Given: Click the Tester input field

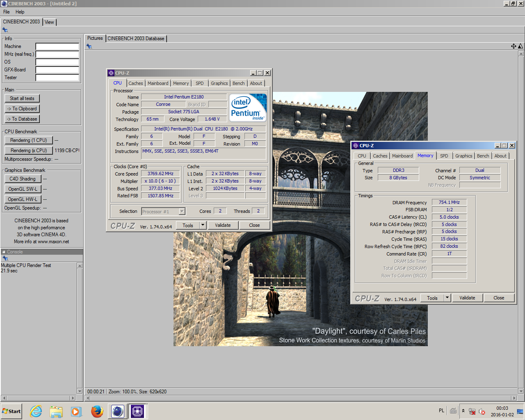Looking at the screenshot, I should [57, 78].
